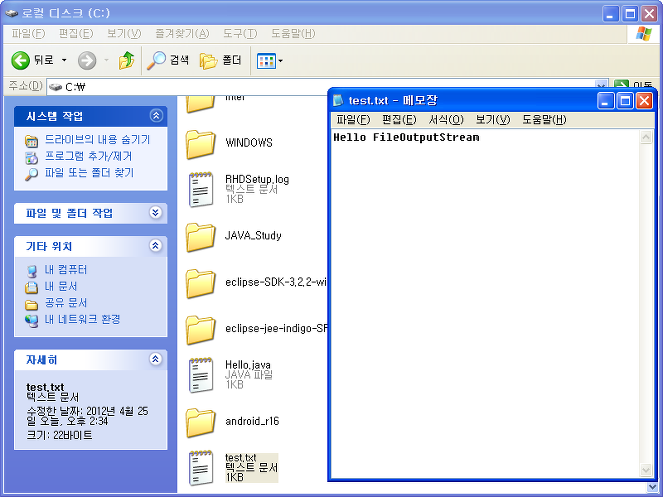Select the RHDSetup.log file icon
Image resolution: width=663 pixels, height=497 pixels.
[x=200, y=189]
